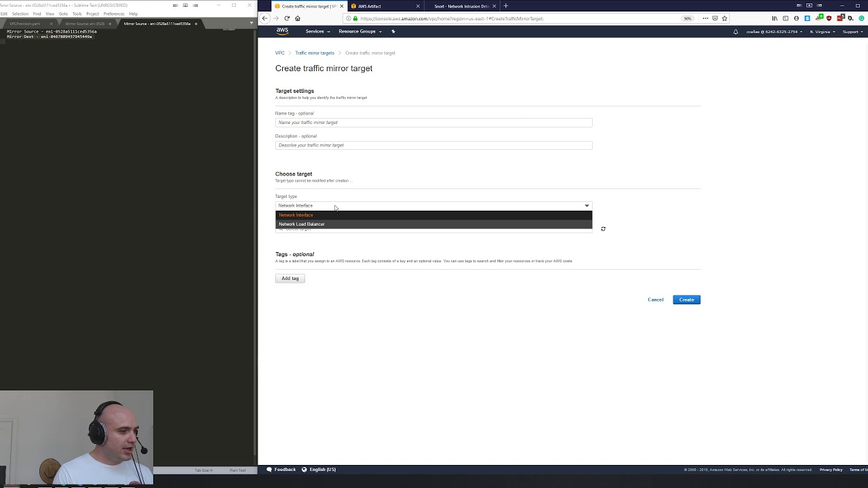Image resolution: width=868 pixels, height=488 pixels.
Task: Open Resource Groups dropdown
Action: point(360,31)
